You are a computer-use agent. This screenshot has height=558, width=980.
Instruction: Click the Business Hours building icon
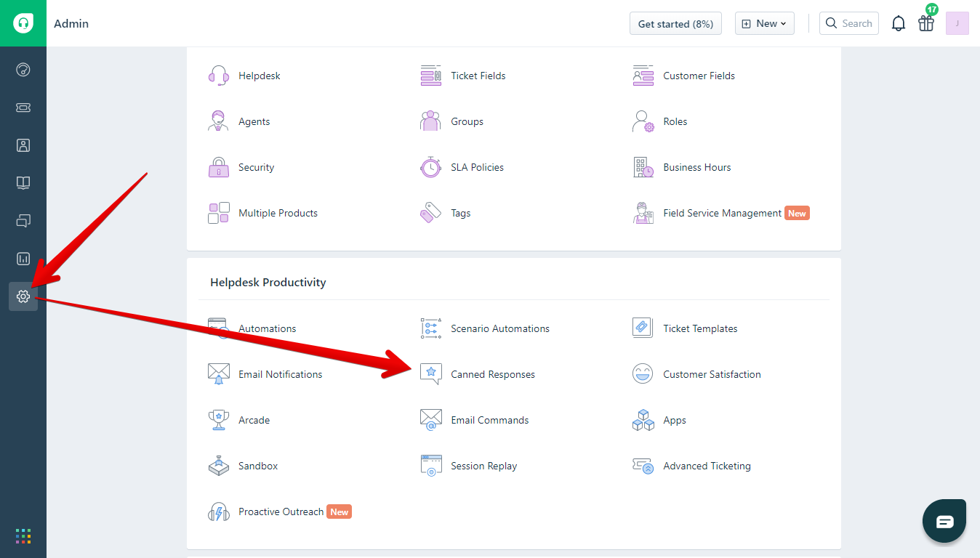[643, 167]
